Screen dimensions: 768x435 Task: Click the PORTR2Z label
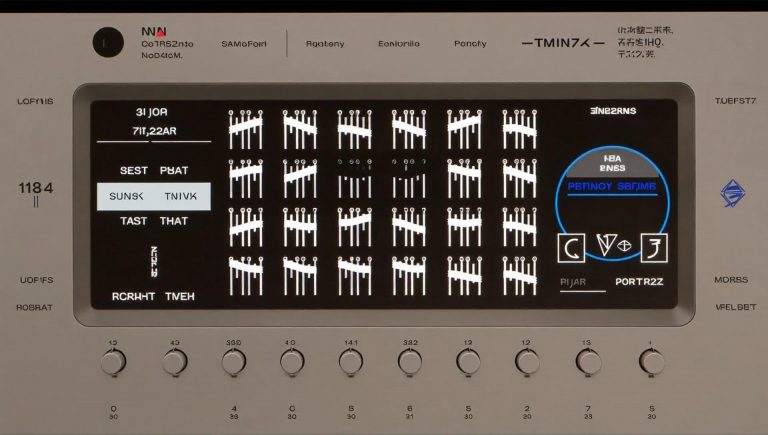pyautogui.click(x=639, y=282)
